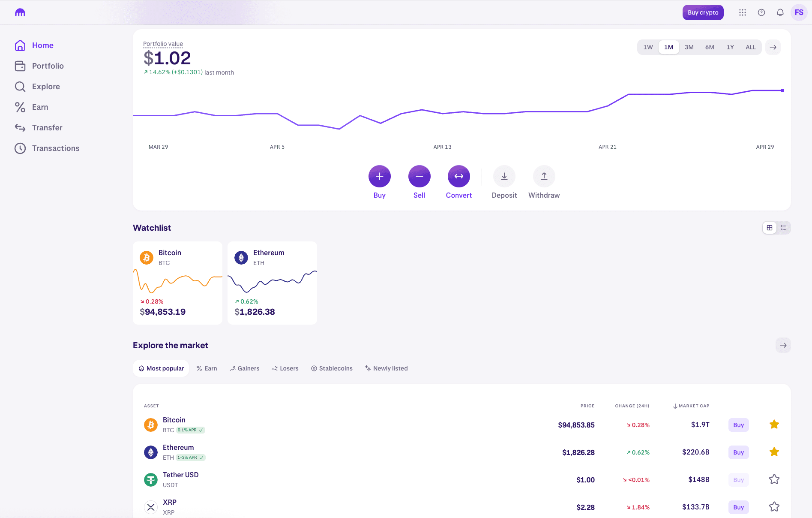
Task: Click the Bitcoin icon in Watchlist card
Action: 147,258
